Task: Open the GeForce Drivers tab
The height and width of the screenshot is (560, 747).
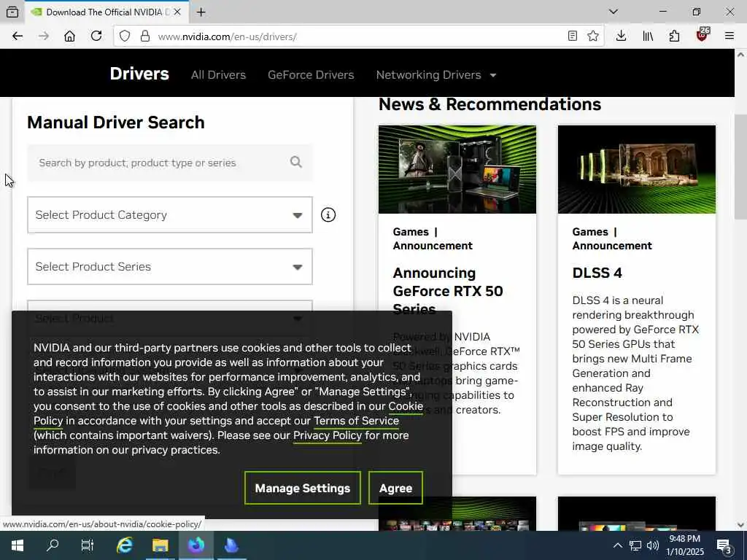Action: (311, 75)
